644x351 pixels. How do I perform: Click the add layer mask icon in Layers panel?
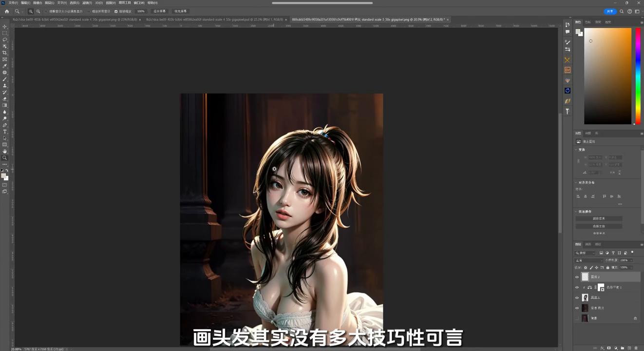click(x=609, y=348)
